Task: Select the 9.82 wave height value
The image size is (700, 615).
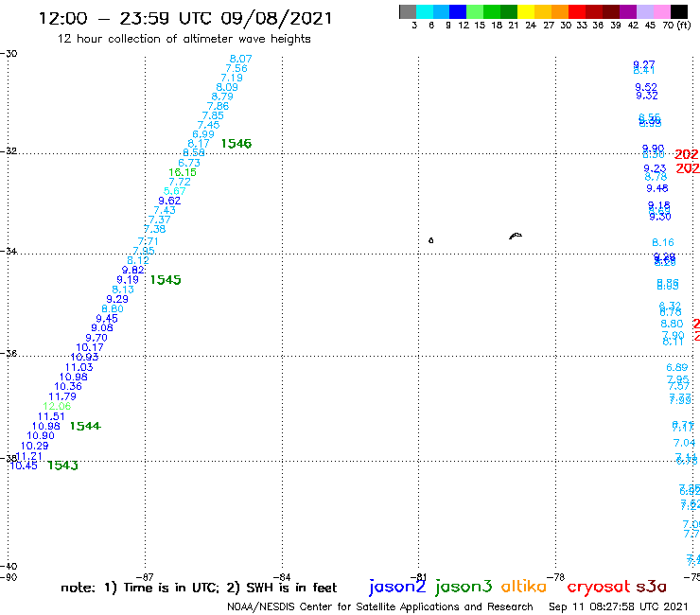Action: pyautogui.click(x=133, y=271)
